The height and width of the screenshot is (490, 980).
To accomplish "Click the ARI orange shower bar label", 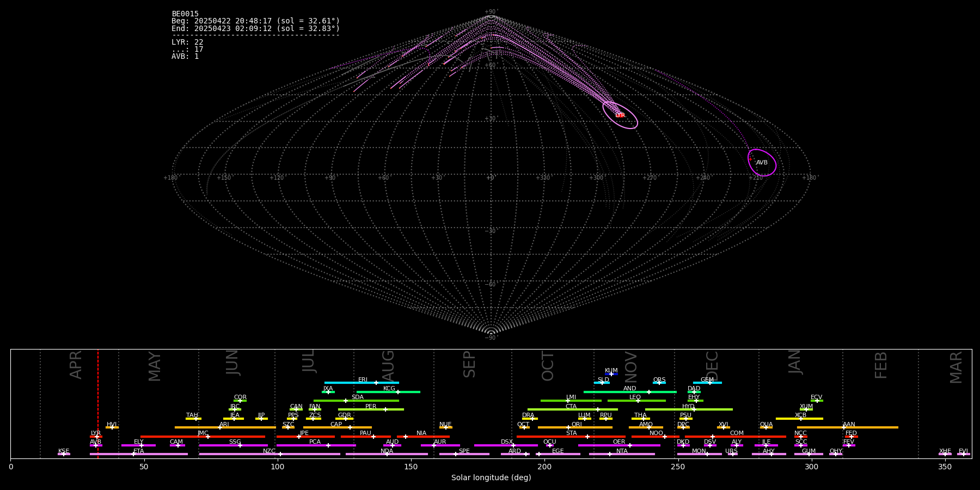I will pyautogui.click(x=224, y=425).
